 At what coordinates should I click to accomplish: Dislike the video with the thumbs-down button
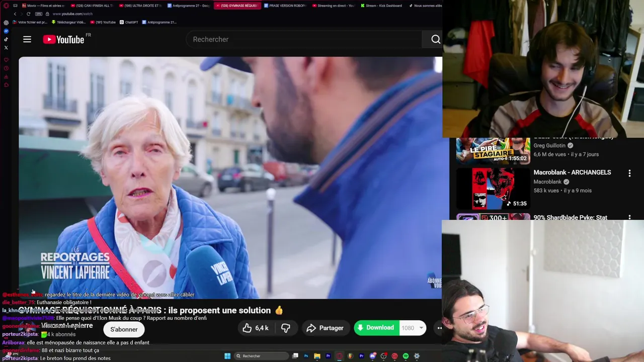(285, 328)
